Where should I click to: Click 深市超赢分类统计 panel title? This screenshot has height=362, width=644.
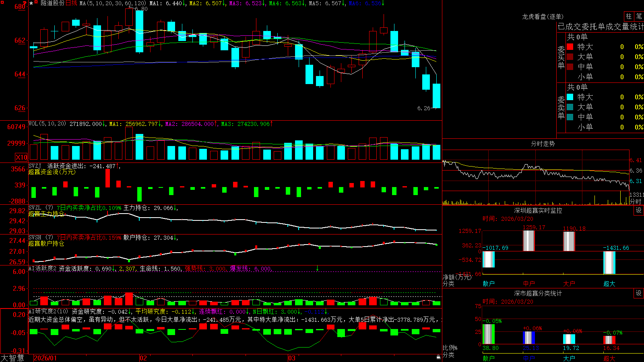coord(538,293)
